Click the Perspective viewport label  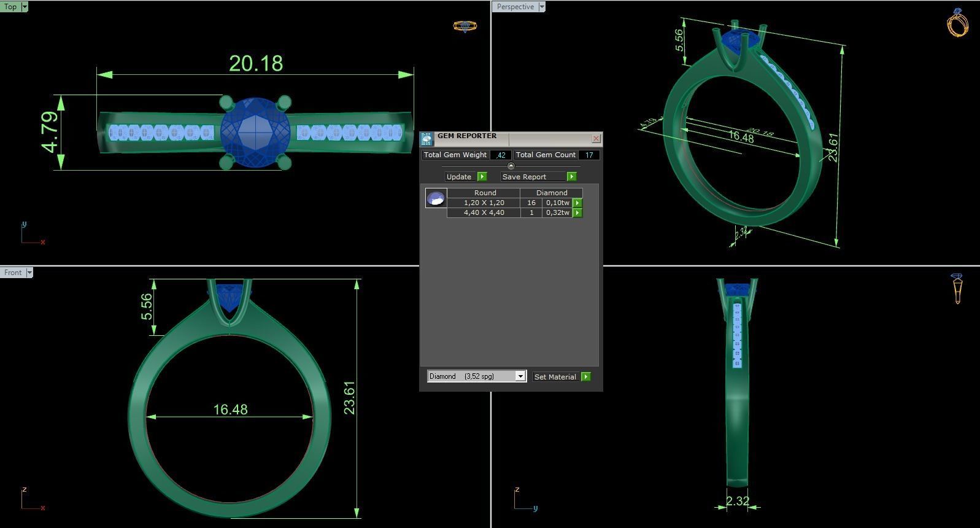[x=515, y=7]
